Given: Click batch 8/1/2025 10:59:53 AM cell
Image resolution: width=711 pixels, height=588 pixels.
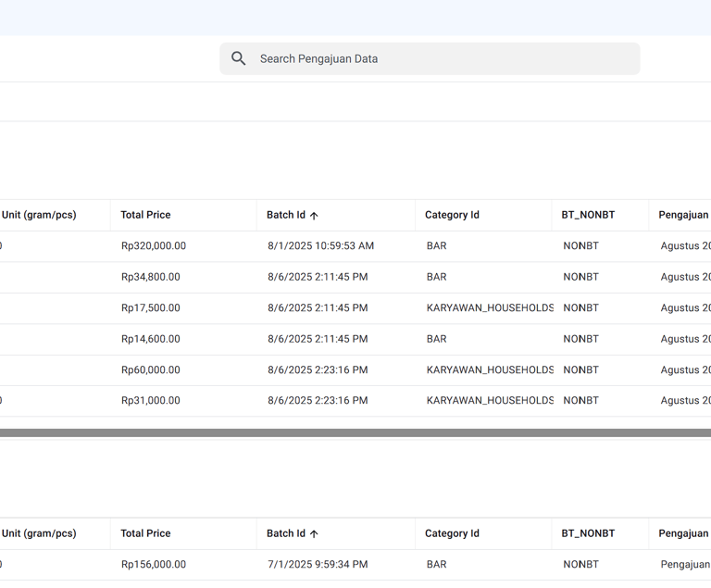Looking at the screenshot, I should (x=320, y=246).
